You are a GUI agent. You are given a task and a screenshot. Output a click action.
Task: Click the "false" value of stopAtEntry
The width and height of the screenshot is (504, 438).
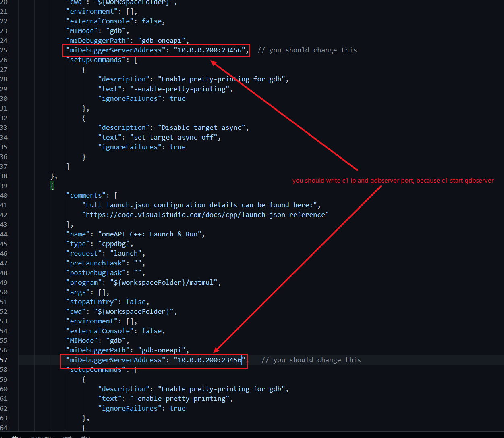[x=136, y=302]
